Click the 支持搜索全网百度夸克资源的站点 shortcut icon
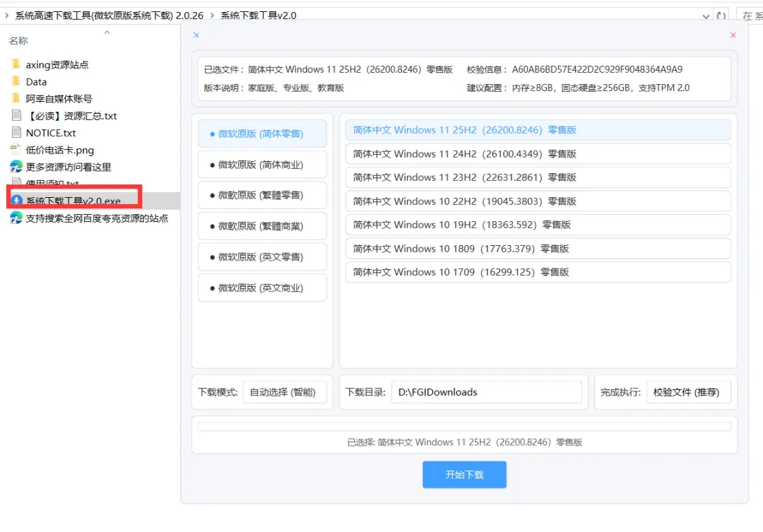Viewport: 763px width, 532px height. coord(16,218)
